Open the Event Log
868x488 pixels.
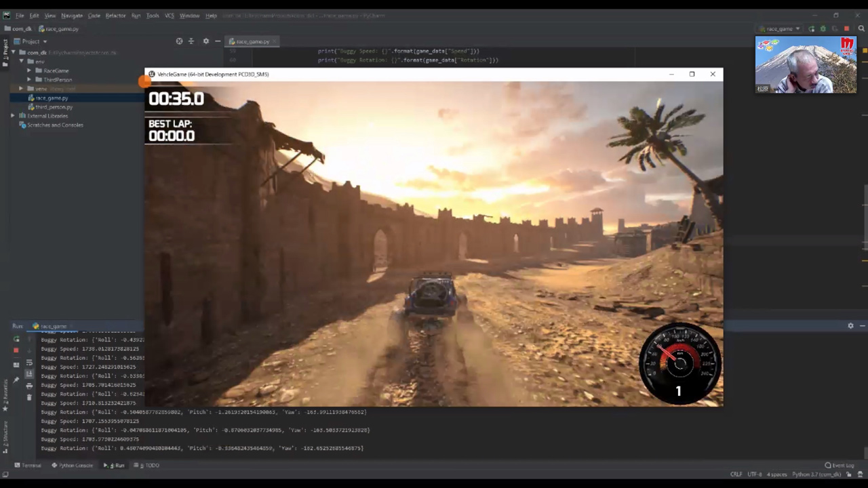(840, 466)
